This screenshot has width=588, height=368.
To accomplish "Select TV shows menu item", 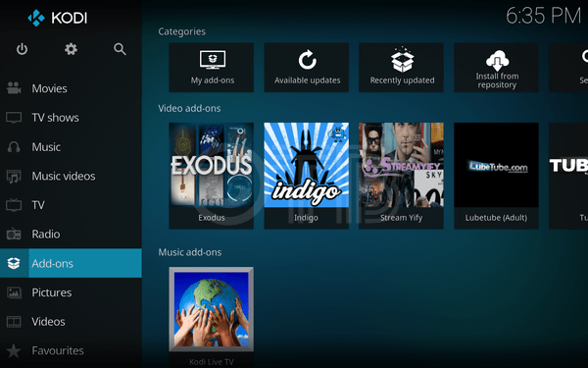I will (71, 118).
